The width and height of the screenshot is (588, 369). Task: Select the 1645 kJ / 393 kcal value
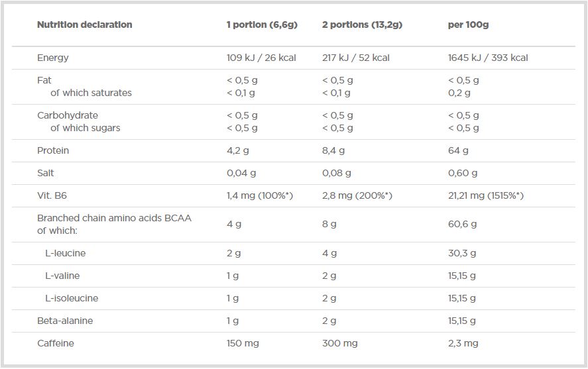tap(488, 58)
